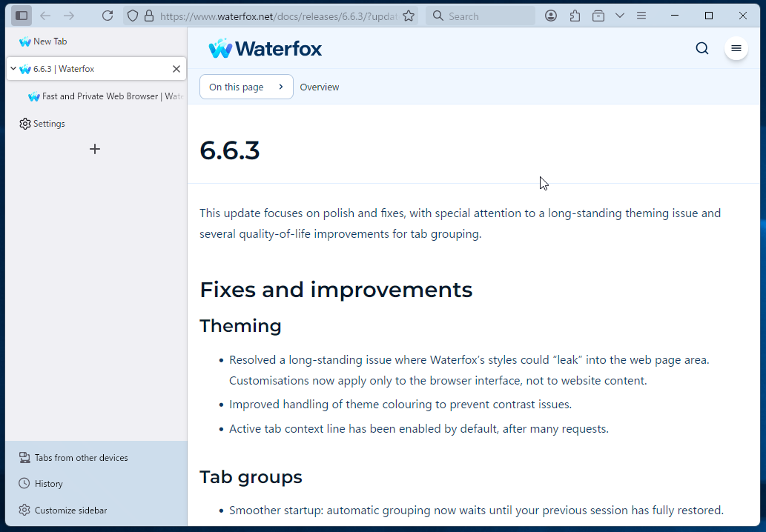
Task: Open the extensions puzzle-piece icon
Action: click(x=575, y=15)
